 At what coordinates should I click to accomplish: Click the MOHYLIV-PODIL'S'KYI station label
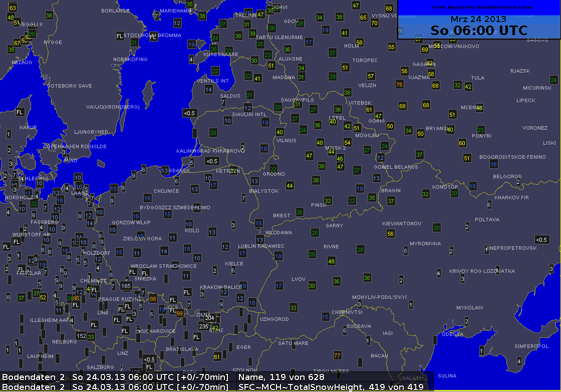click(379, 297)
